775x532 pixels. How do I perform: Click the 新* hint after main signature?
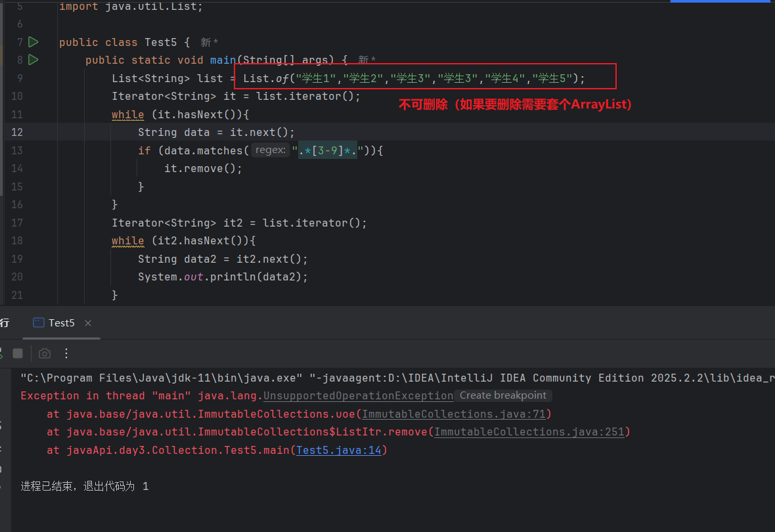click(366, 60)
